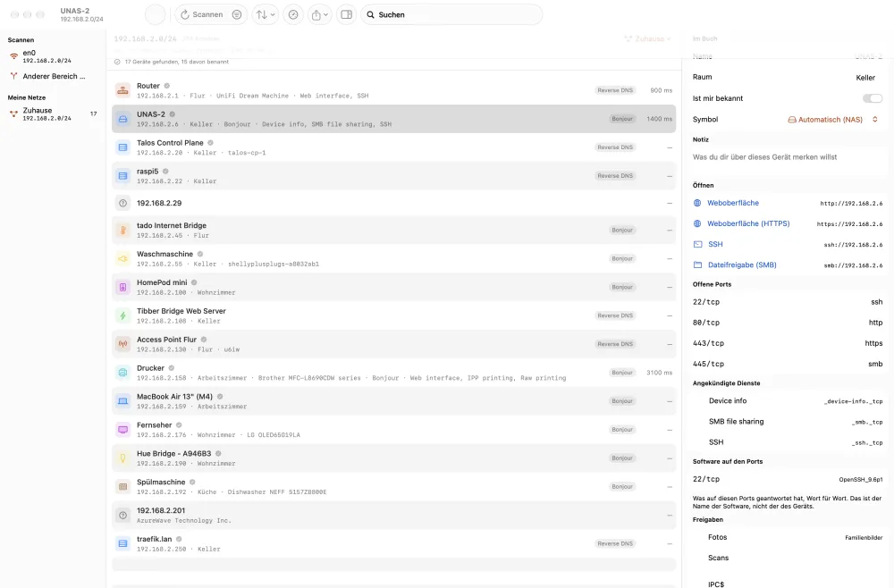Viewport: 894px width, 588px height.
Task: Click the Hue Bridge lightbulb icon
Action: [122, 458]
